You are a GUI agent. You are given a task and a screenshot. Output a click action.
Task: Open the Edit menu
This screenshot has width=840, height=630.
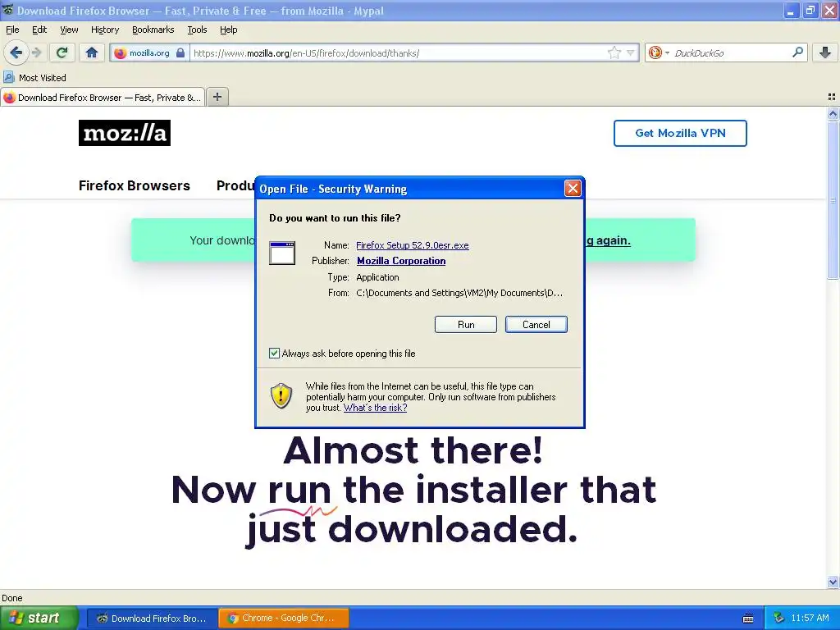click(39, 30)
